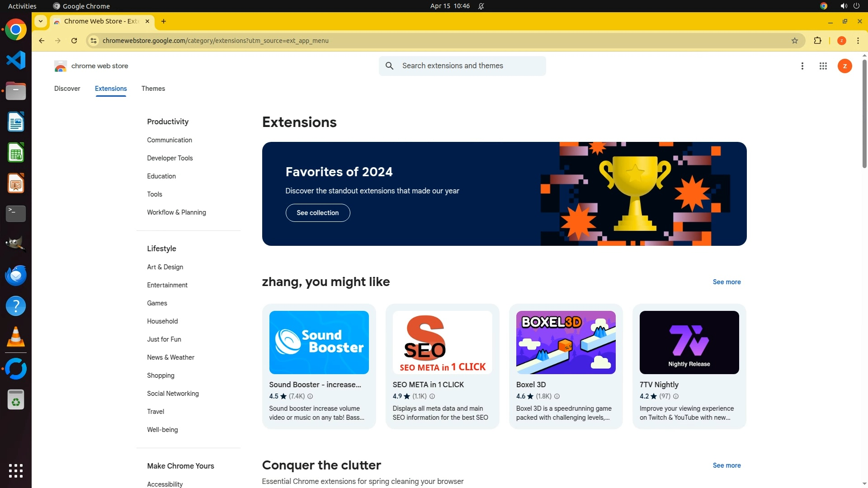Bookmark this page with the star icon
The image size is (868, 488).
click(795, 41)
